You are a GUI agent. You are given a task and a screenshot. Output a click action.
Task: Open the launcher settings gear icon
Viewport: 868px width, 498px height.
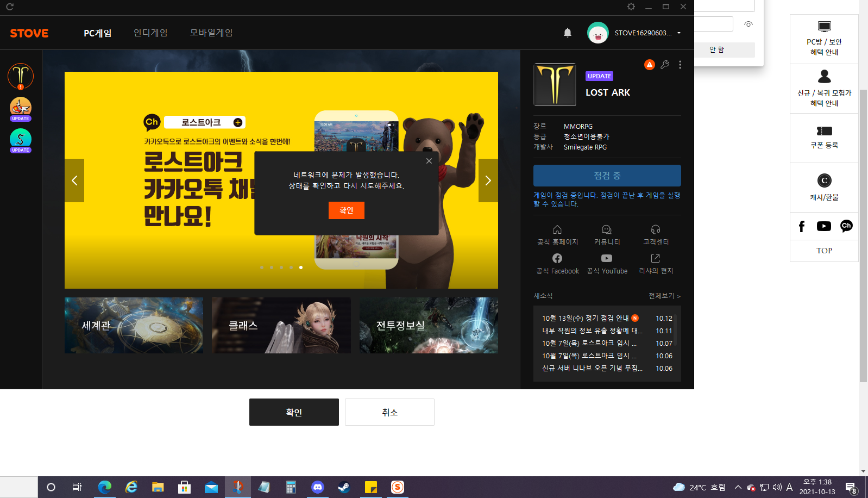pyautogui.click(x=631, y=7)
